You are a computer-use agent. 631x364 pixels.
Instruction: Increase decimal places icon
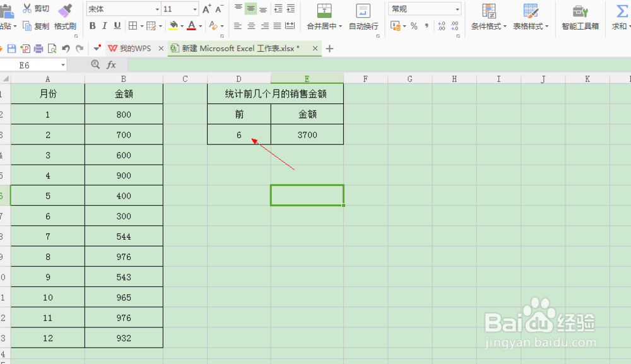(x=442, y=26)
